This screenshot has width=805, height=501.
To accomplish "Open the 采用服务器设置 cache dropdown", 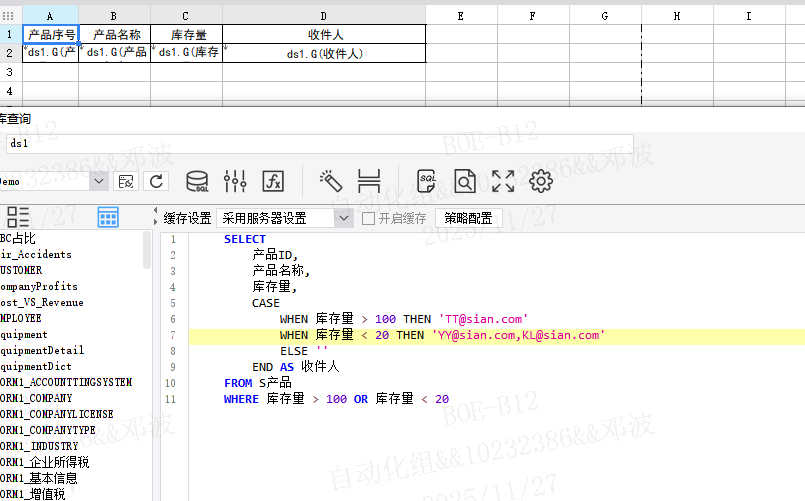I will click(286, 218).
